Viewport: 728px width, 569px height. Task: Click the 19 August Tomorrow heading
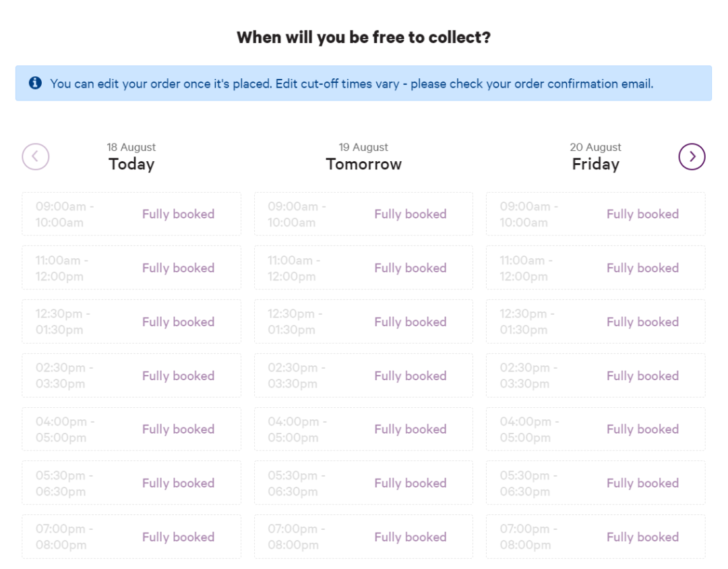click(363, 157)
